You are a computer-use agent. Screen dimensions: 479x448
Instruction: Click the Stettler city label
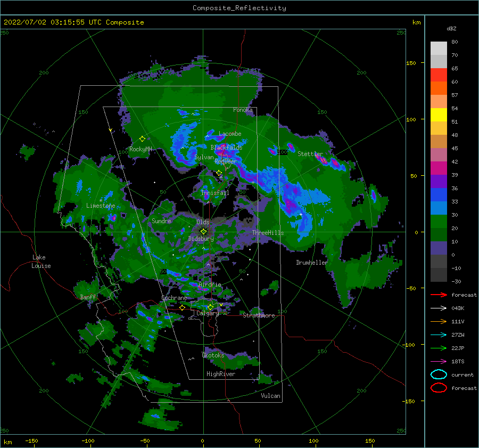(x=310, y=154)
